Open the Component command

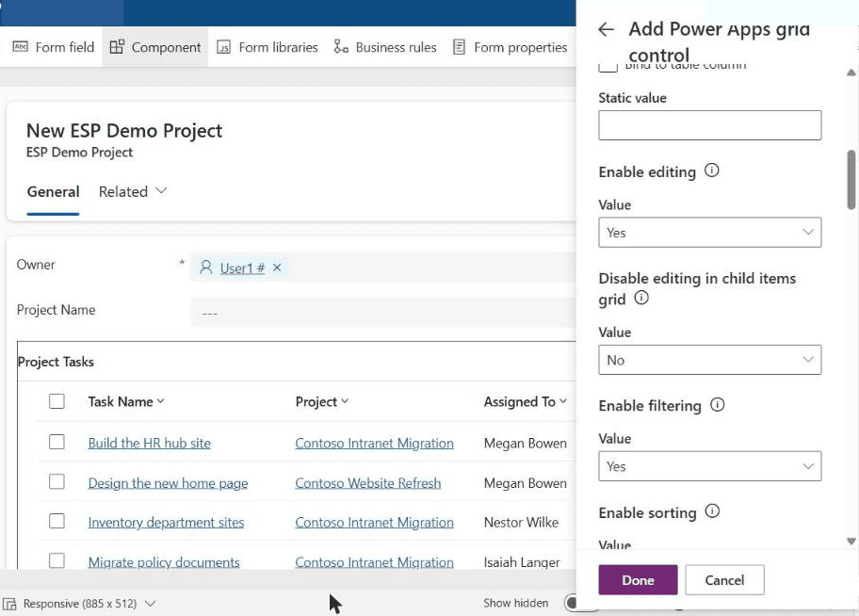155,47
